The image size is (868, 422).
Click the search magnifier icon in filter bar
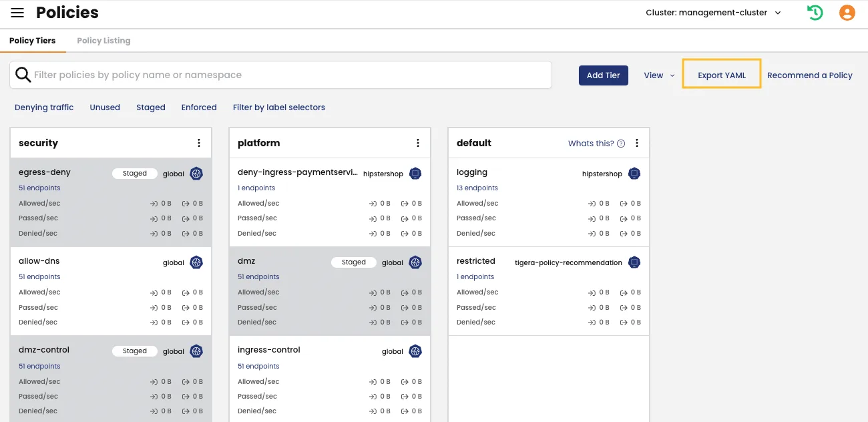tap(23, 74)
